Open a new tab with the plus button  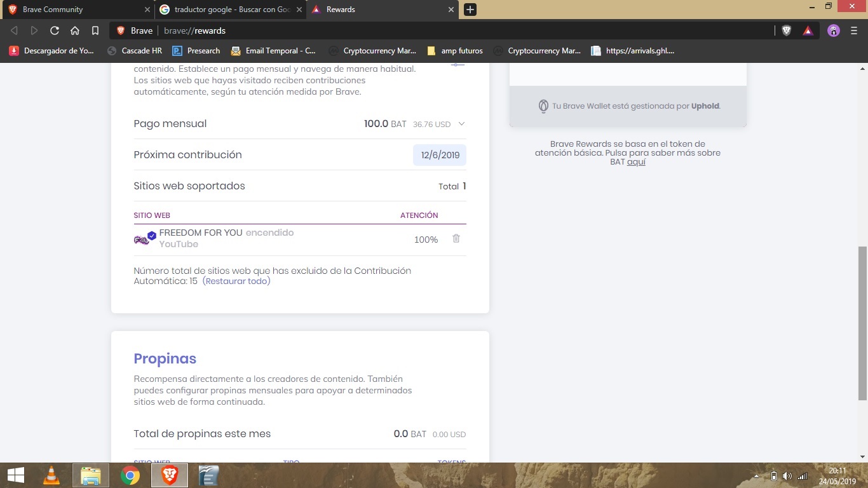coord(470,10)
